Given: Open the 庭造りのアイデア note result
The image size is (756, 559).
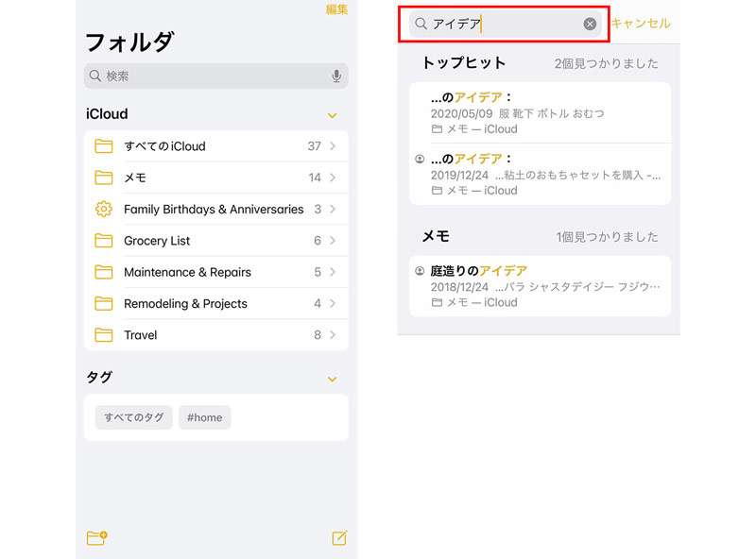Looking at the screenshot, I should point(540,286).
